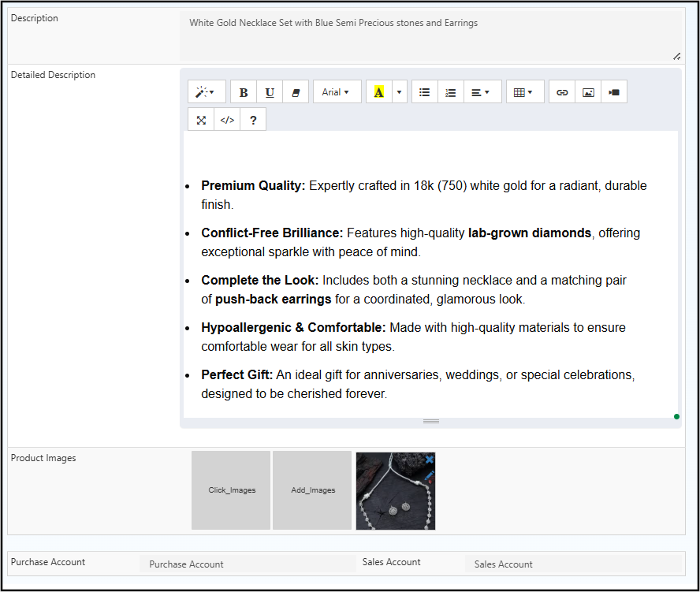This screenshot has height=592, width=700.
Task: Insert a hyperlink with the link icon
Action: click(x=562, y=92)
